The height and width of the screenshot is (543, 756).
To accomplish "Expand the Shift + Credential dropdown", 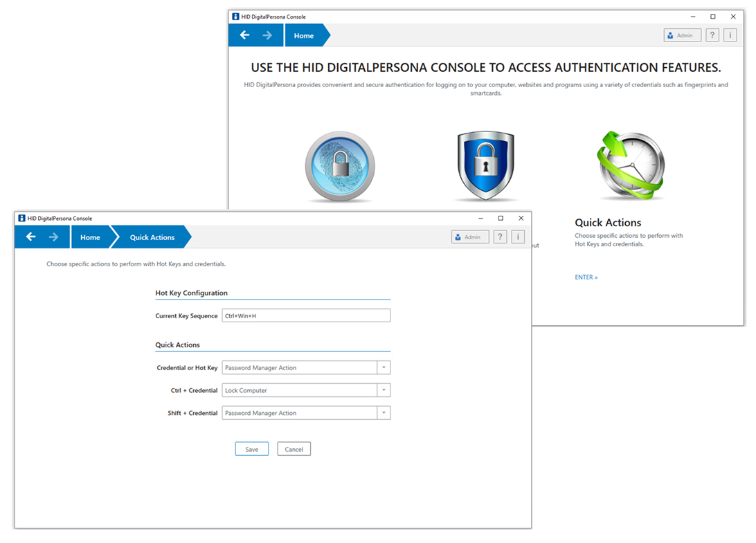I will coord(384,413).
